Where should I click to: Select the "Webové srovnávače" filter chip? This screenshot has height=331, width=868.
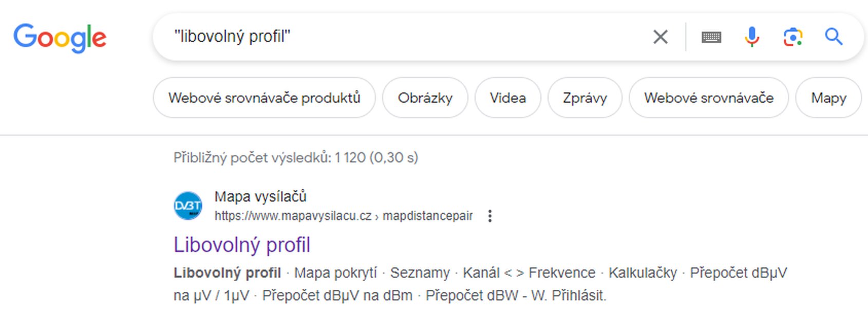click(x=708, y=98)
